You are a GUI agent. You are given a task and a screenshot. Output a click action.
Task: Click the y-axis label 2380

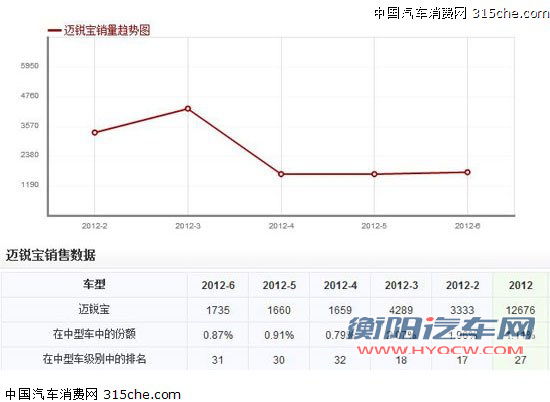30,155
